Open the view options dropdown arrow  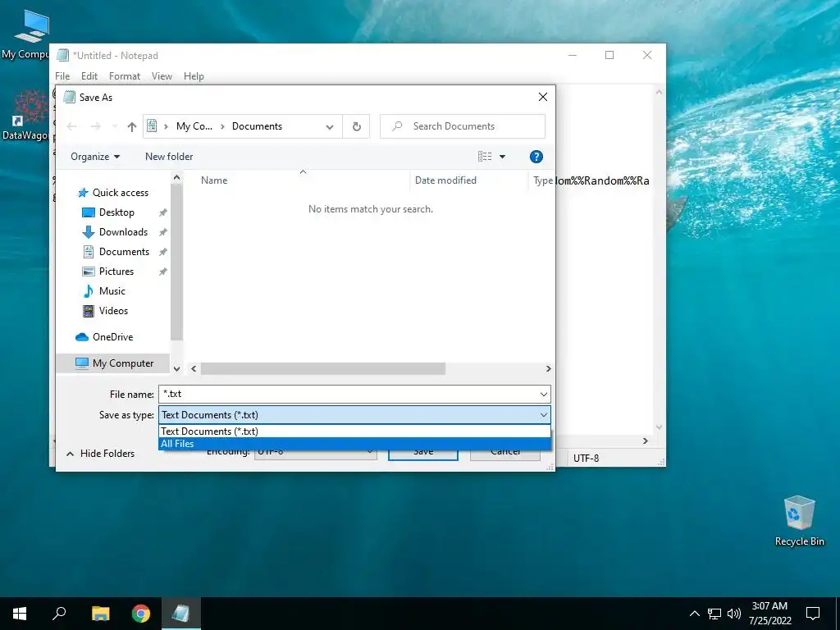[x=503, y=157]
